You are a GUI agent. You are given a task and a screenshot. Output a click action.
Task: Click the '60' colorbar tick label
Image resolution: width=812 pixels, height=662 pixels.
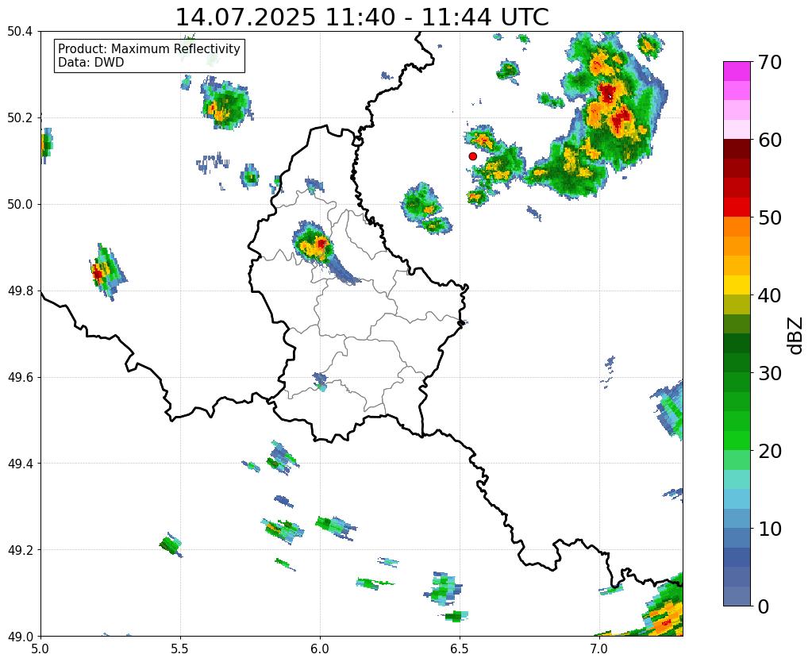pos(769,140)
